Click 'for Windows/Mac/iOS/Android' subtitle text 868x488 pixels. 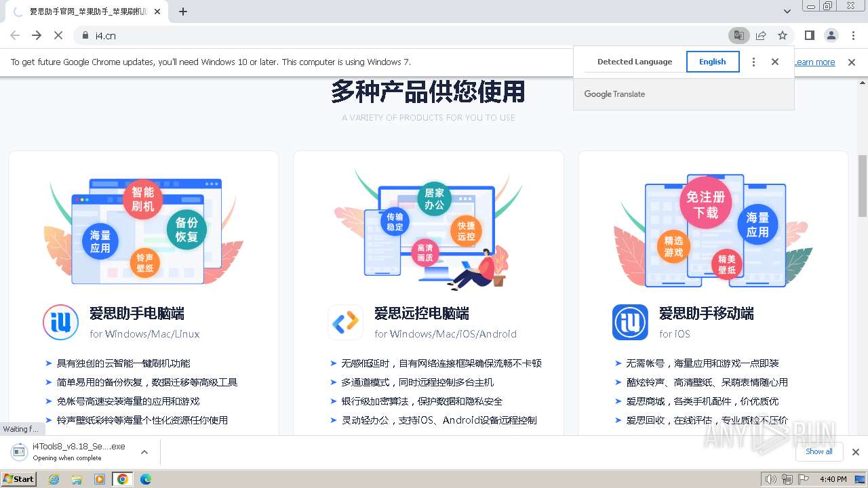coord(446,334)
